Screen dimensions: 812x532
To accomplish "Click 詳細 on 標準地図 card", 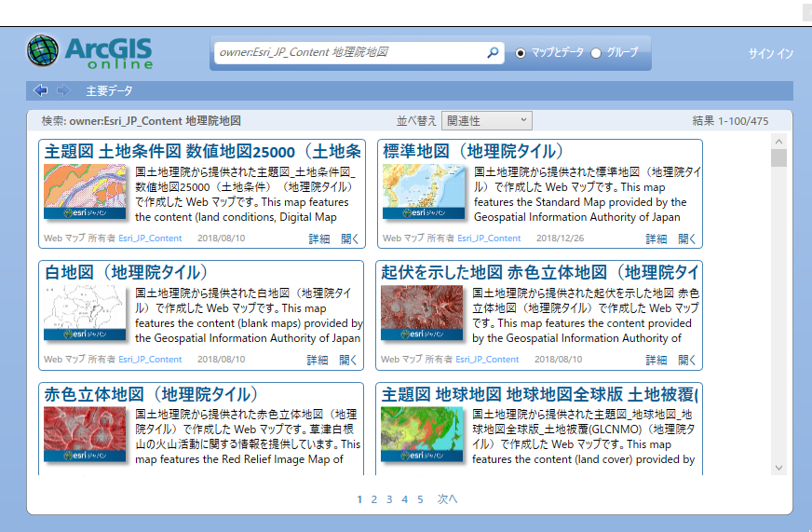I will [656, 239].
